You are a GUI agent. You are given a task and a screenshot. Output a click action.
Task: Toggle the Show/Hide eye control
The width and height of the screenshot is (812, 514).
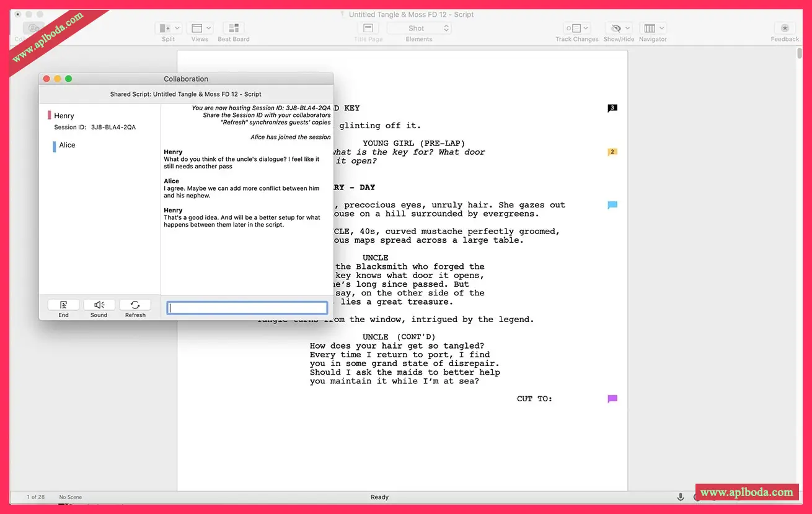[616, 28]
